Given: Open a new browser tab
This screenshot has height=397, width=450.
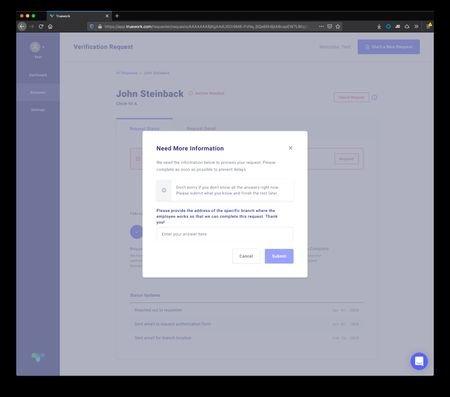Looking at the screenshot, I should point(117,16).
